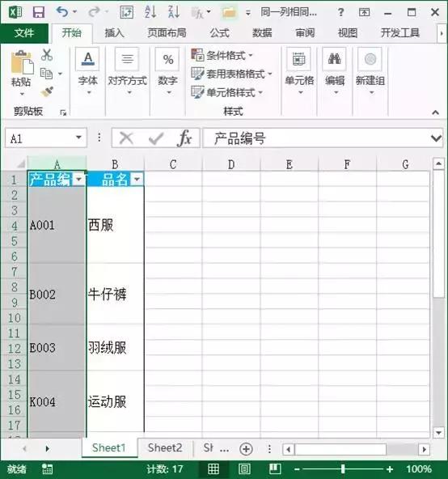Expand the formula bar chevron

pos(437,138)
